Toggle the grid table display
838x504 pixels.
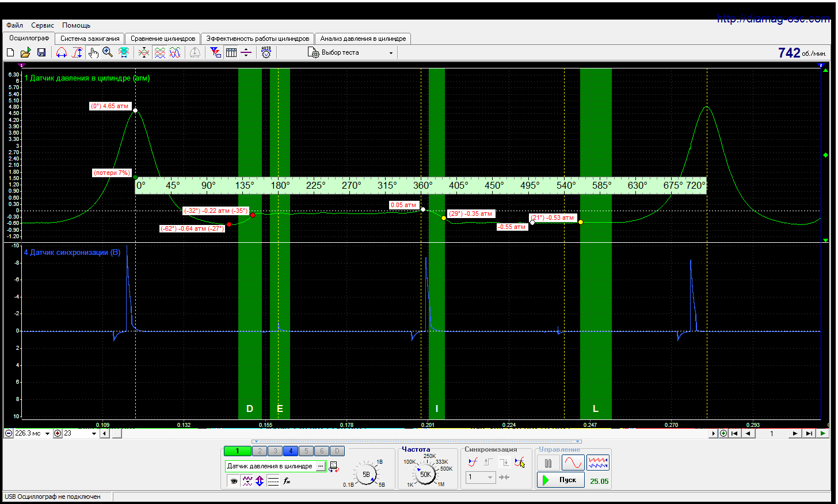pos(231,52)
